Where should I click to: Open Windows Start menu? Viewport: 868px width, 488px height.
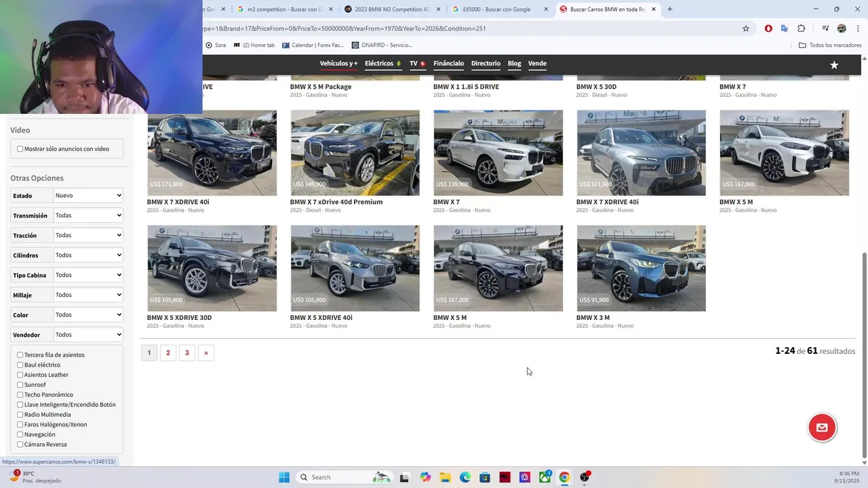[x=284, y=477]
